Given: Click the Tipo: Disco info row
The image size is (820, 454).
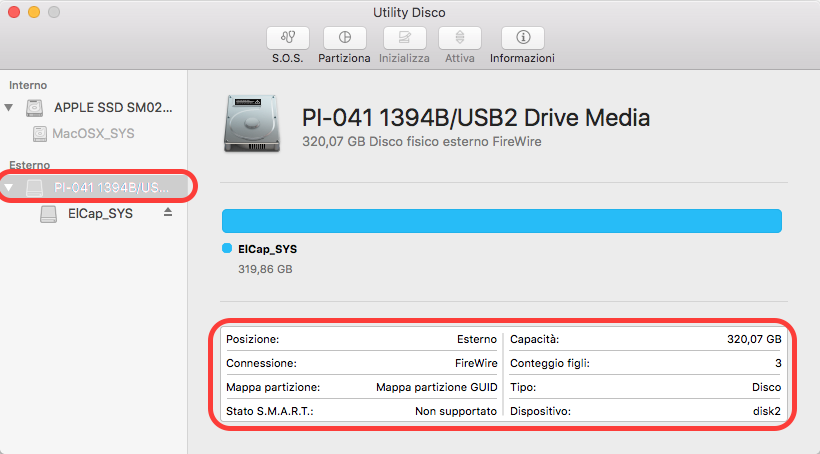Looking at the screenshot, I should pyautogui.click(x=645, y=388).
